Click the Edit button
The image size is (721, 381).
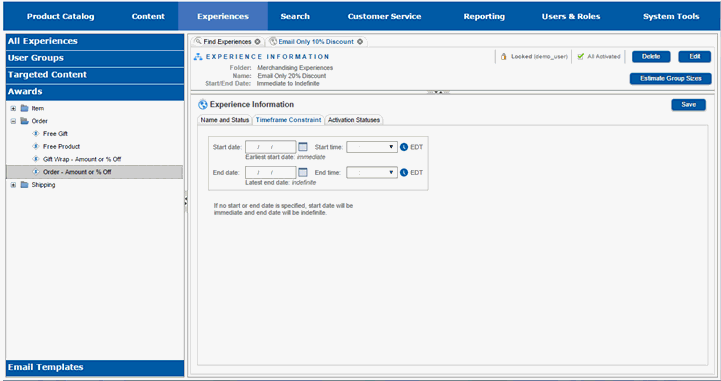coord(695,57)
